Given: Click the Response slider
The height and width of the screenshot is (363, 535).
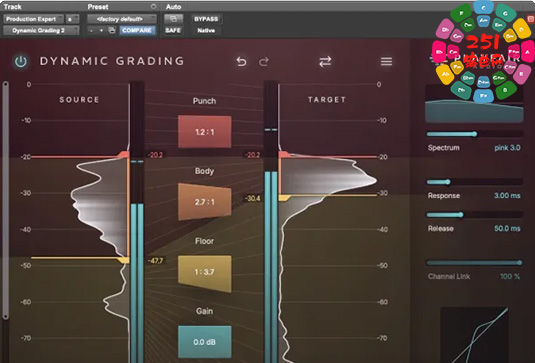Looking at the screenshot, I should click(x=475, y=182).
